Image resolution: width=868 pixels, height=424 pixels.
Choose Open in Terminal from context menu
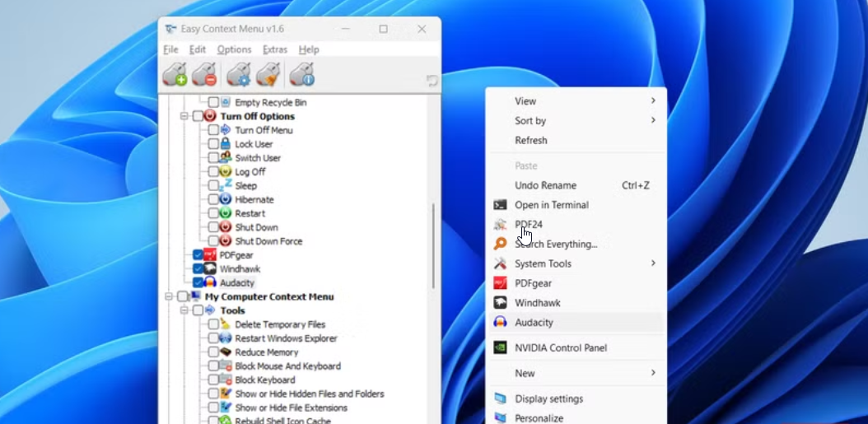coord(551,205)
